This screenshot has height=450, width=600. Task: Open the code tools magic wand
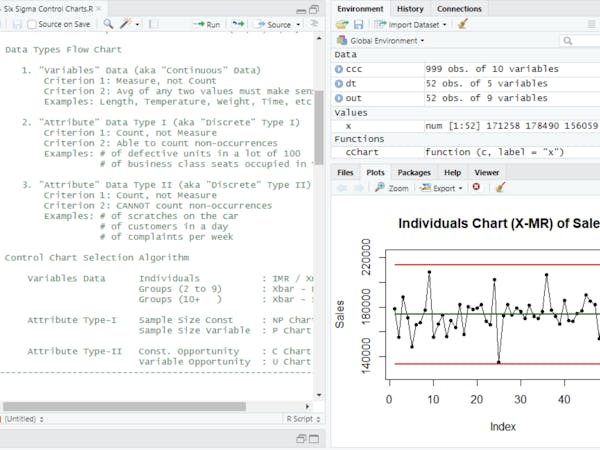point(126,24)
